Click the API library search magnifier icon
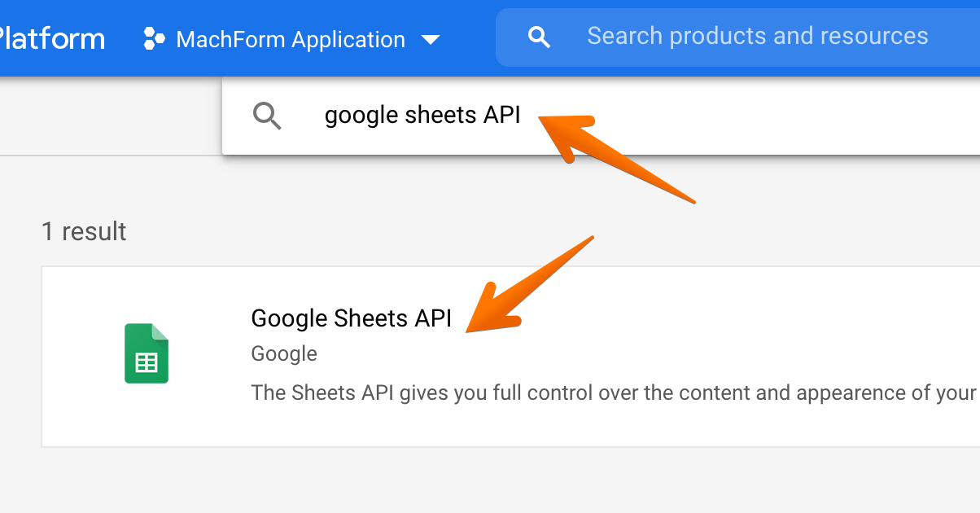This screenshot has width=980, height=513. 267,116
